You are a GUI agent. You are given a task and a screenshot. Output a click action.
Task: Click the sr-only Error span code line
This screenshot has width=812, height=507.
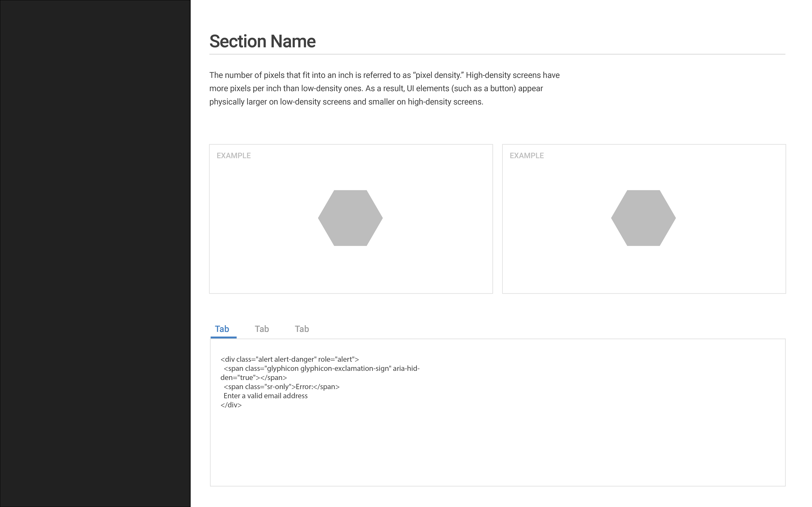pos(282,387)
